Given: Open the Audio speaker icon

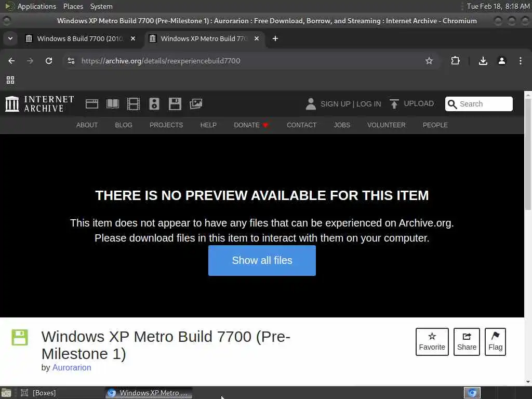Looking at the screenshot, I should tap(154, 104).
